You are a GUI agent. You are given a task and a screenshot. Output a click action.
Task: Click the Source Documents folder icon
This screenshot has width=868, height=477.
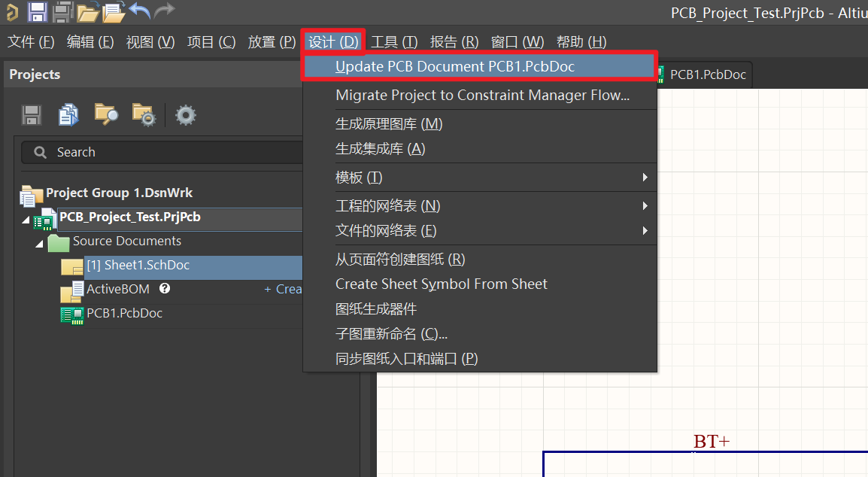[x=58, y=243]
